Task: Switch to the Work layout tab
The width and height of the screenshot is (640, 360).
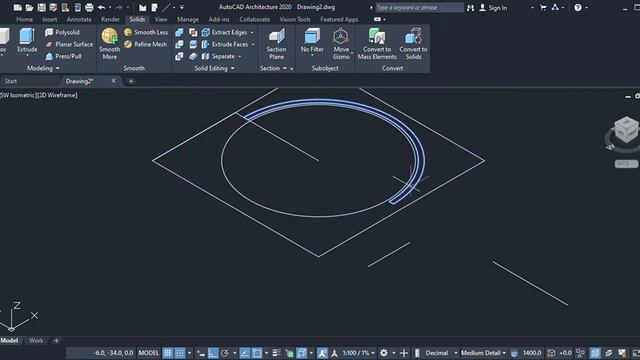Action: (x=36, y=340)
